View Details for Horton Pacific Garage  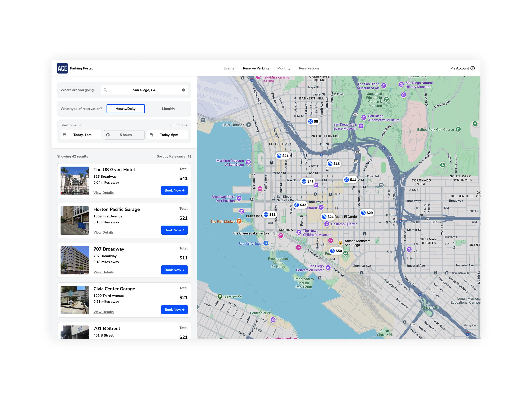point(103,232)
